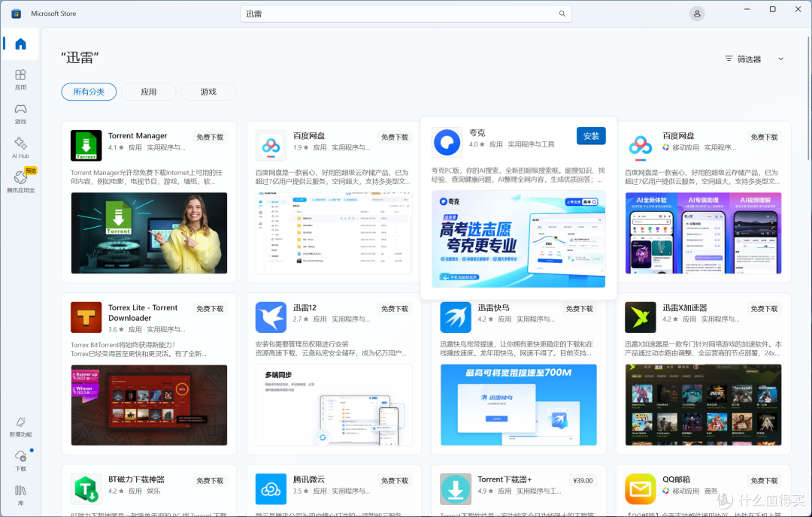Go to the Home icon in sidebar
Screen dimensions: 812x517
(x=20, y=44)
